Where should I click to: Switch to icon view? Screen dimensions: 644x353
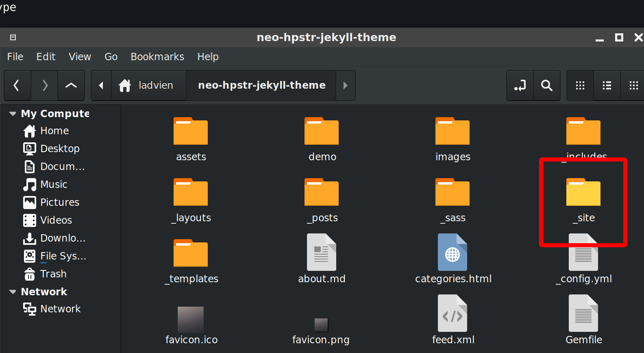580,85
